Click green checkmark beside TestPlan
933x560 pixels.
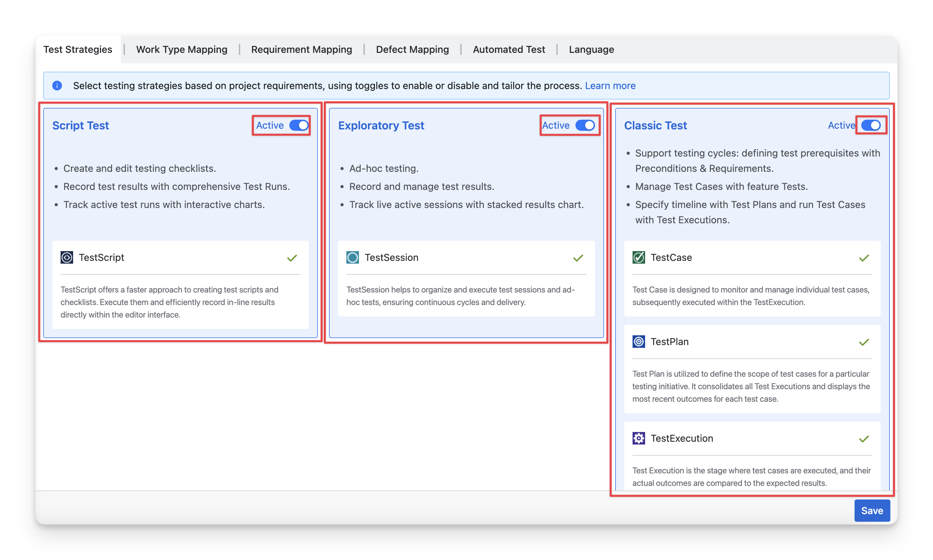coord(864,342)
